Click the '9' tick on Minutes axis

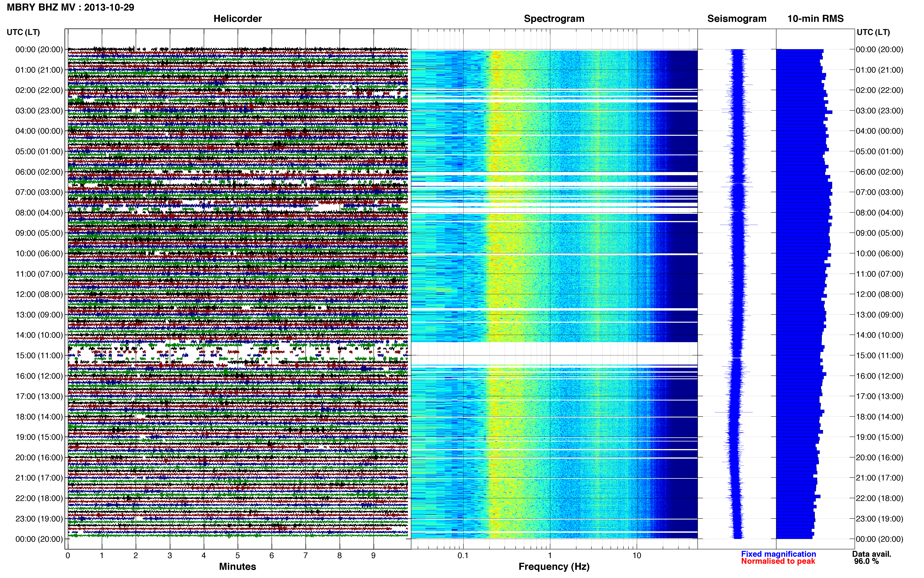click(x=373, y=555)
